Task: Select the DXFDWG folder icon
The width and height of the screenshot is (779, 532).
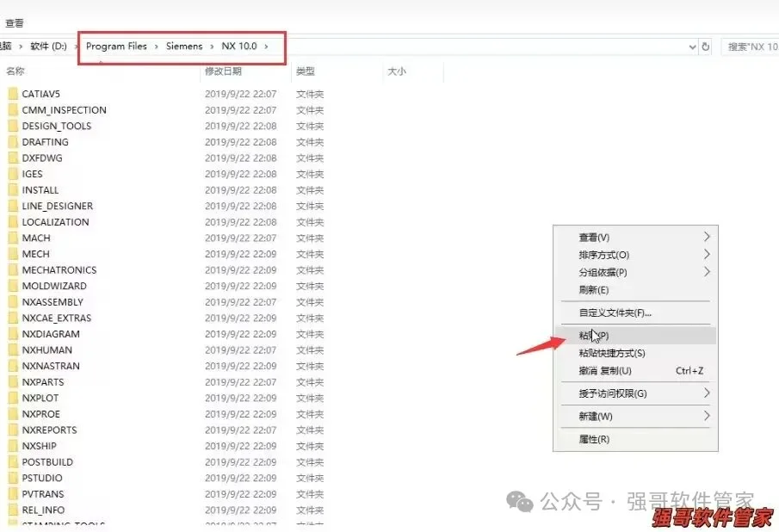Action: [13, 158]
